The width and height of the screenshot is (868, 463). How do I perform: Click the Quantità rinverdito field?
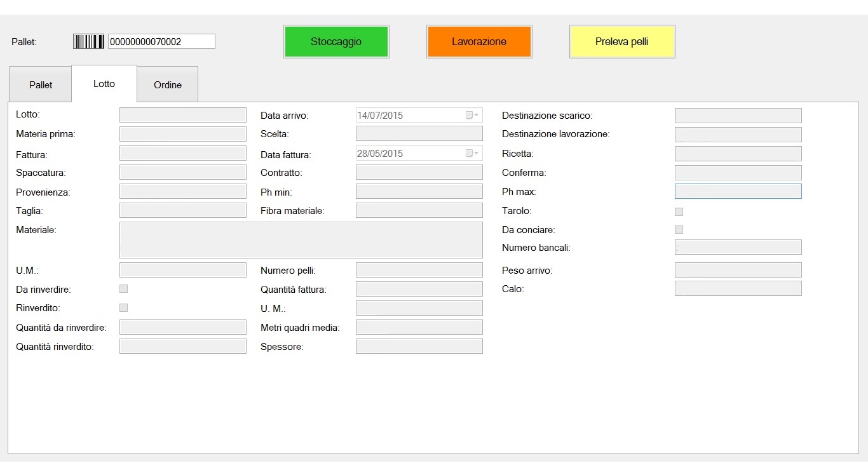(183, 346)
